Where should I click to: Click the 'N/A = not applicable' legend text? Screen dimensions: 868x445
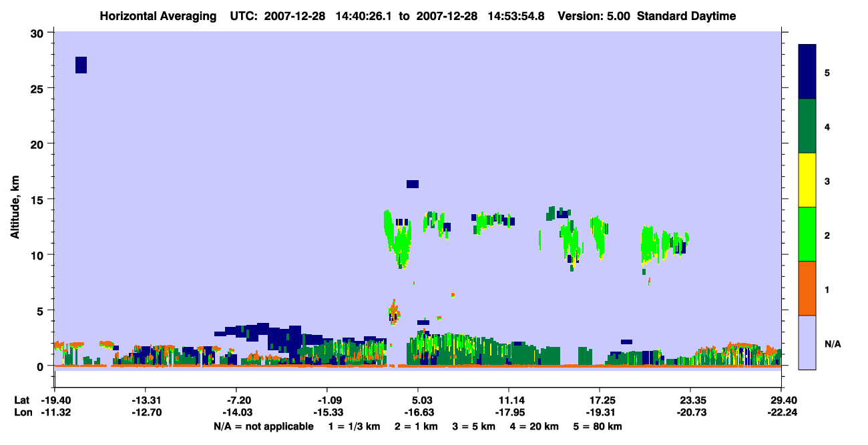pos(264,426)
